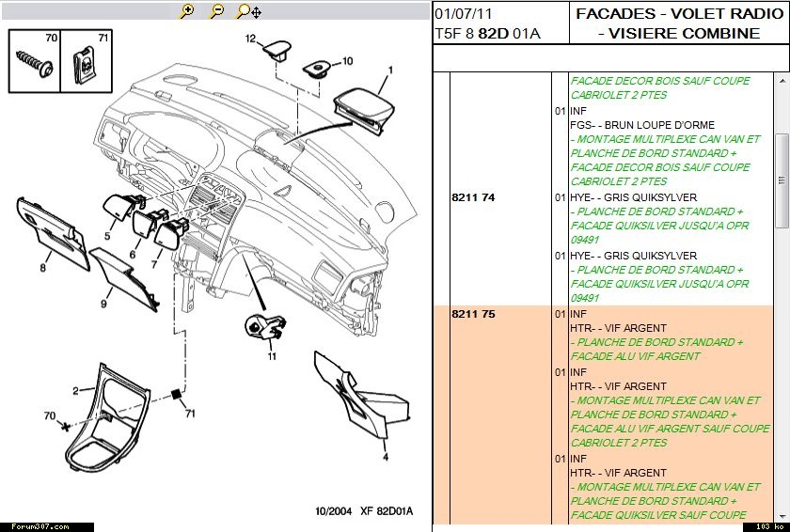Select callout number 4 in the diagram

pos(385,457)
